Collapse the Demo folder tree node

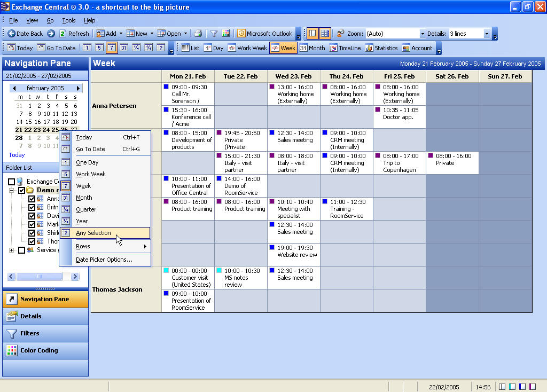[12, 191]
